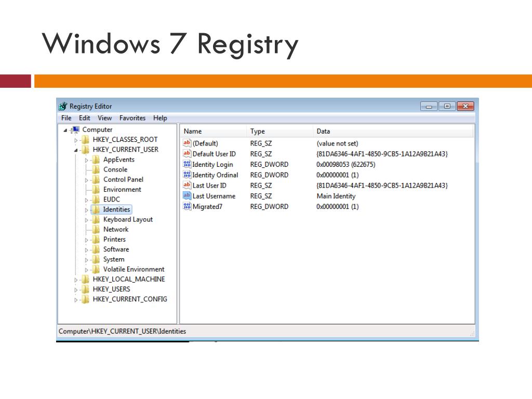Click the Environment folder icon
The image size is (532, 399).
click(96, 189)
